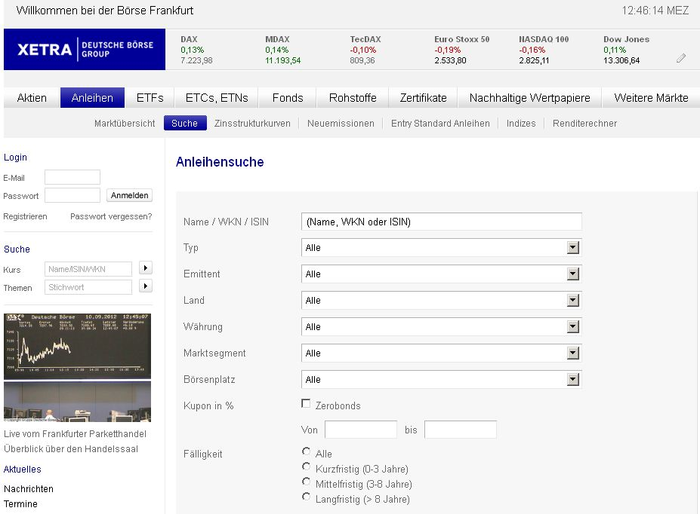Screen dimensions: 700x514
Task: Select the Suche submenu item
Action: pyautogui.click(x=185, y=123)
